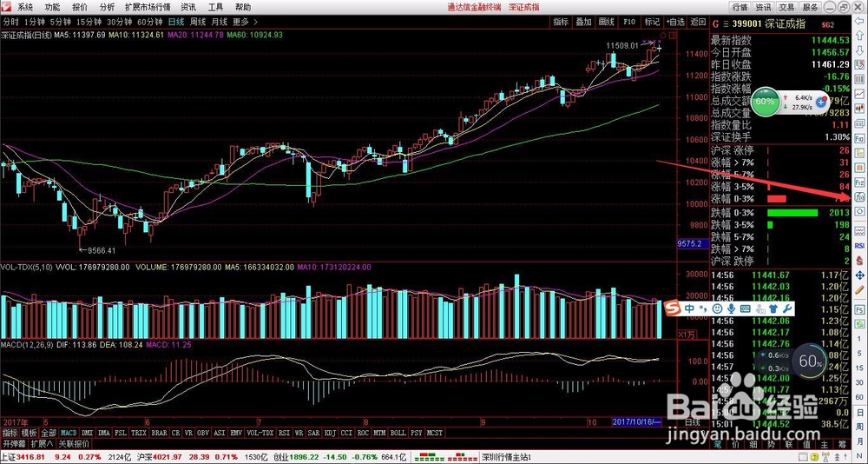Select the TRIX indicator tab
Image resolution: width=868 pixels, height=464 pixels.
click(139, 433)
